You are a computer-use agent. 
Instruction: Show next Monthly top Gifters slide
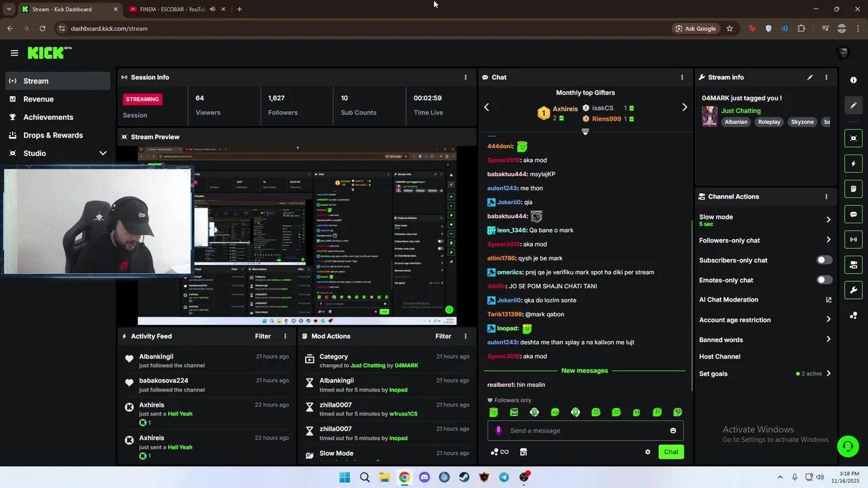684,107
